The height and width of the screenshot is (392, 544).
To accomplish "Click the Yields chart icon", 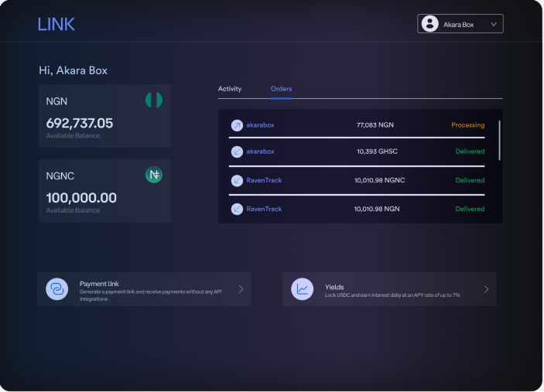I will click(x=302, y=289).
